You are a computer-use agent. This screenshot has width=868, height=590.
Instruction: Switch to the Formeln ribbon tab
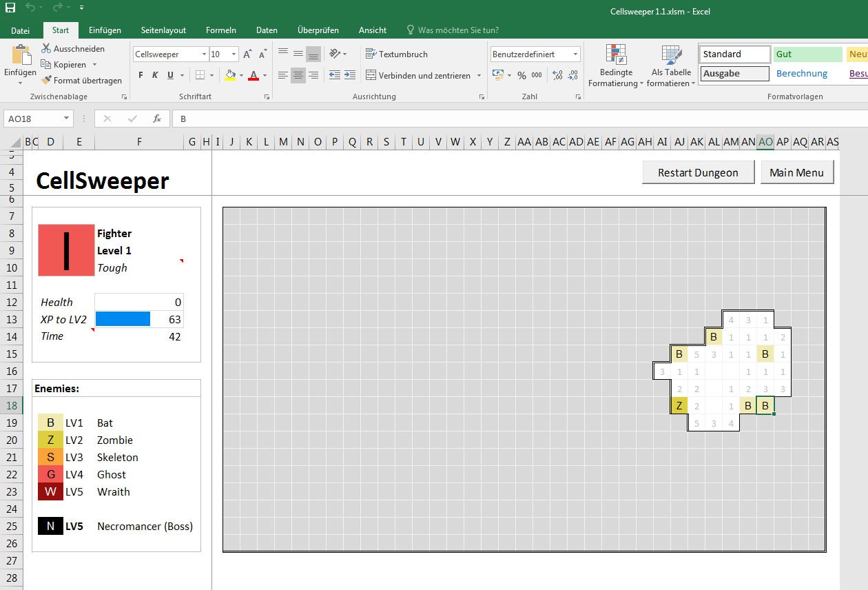(221, 30)
